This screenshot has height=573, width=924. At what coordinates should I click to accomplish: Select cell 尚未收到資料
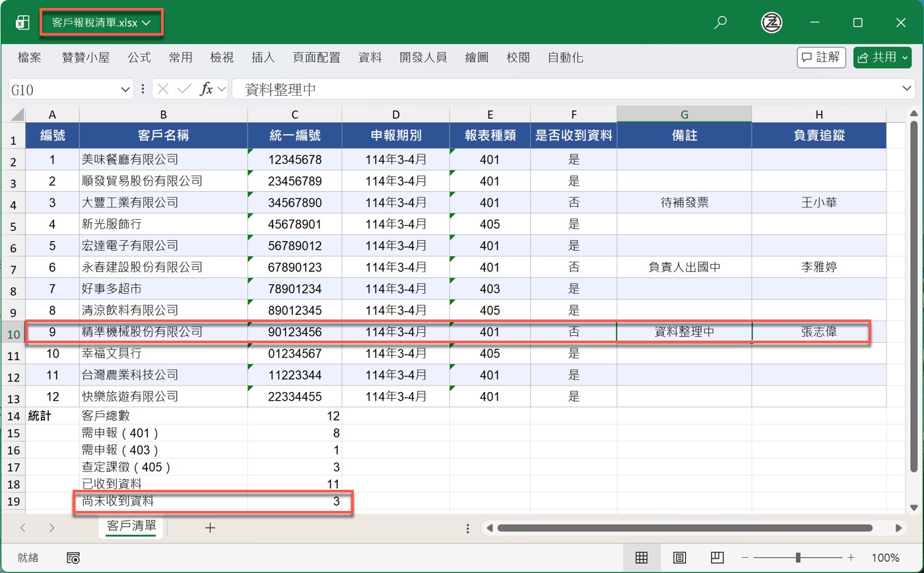click(164, 501)
